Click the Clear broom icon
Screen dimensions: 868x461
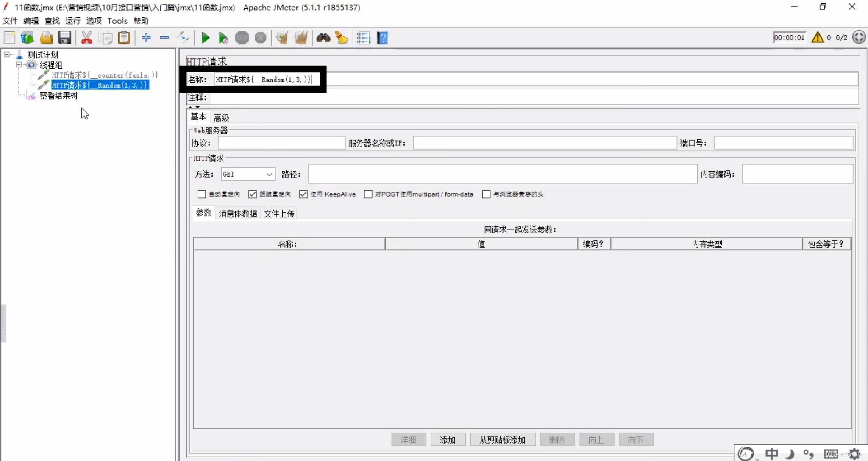282,38
